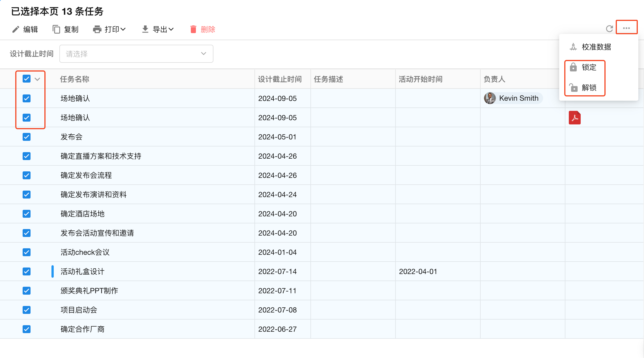Click the red trash delete icon

coord(193,29)
